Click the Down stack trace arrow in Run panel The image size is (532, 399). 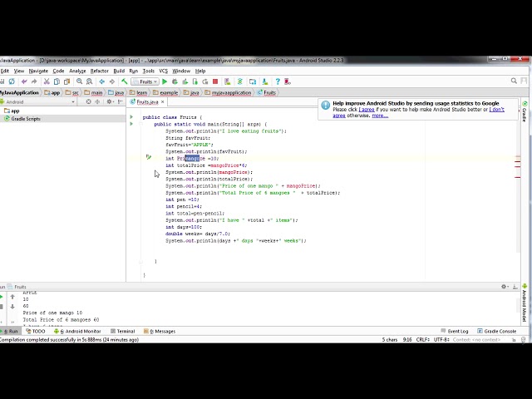pyautogui.click(x=12, y=307)
